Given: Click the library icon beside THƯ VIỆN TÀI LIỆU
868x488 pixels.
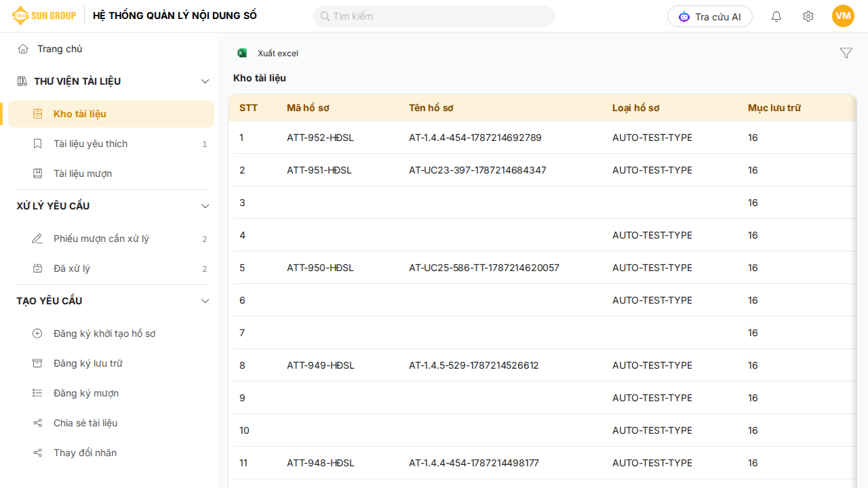Looking at the screenshot, I should tap(22, 81).
